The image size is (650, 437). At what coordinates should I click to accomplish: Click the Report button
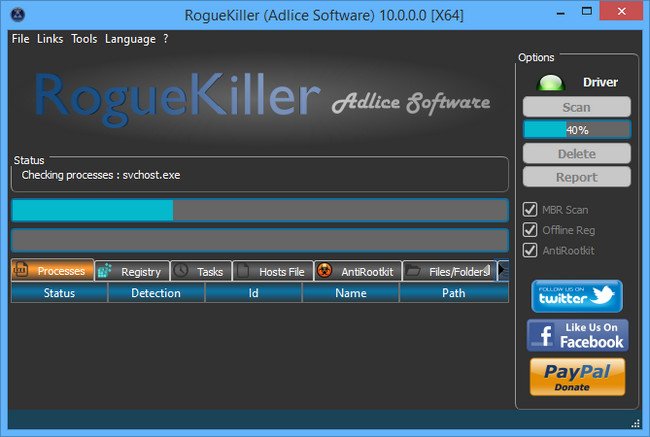(x=577, y=177)
